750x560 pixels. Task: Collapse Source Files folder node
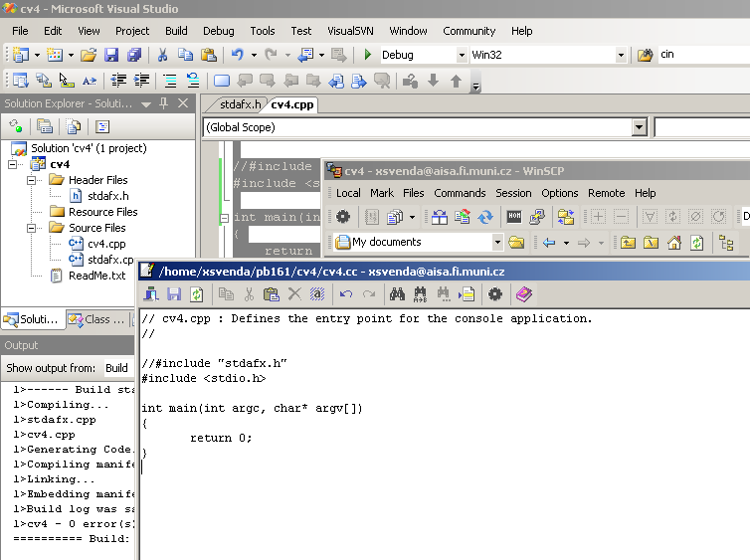[x=31, y=228]
